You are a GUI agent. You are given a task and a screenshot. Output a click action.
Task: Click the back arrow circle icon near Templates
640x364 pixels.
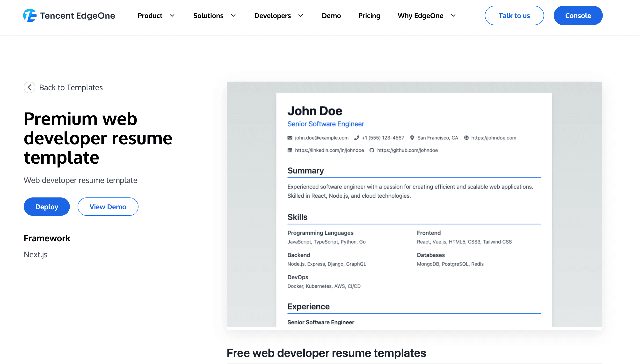click(x=29, y=87)
